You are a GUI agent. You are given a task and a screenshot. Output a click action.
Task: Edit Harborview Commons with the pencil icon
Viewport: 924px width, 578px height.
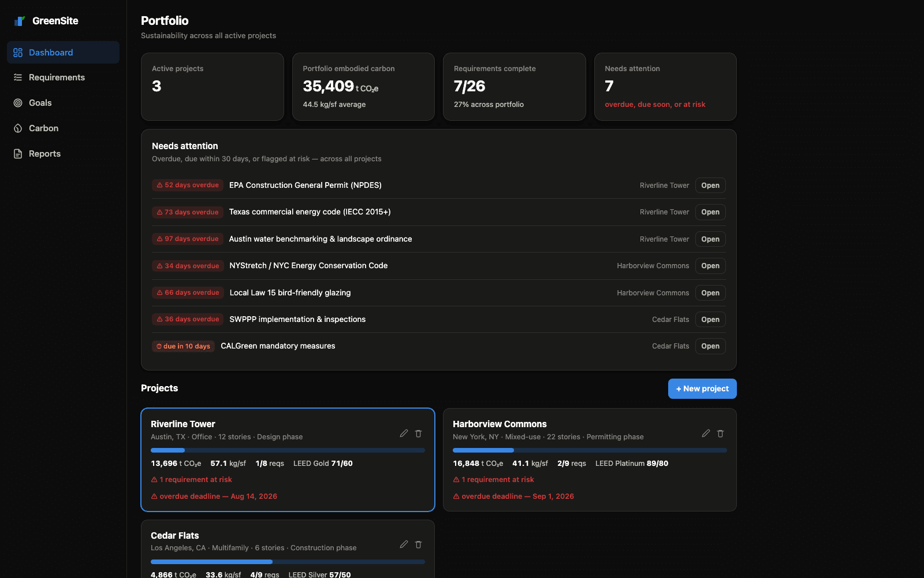(x=706, y=433)
